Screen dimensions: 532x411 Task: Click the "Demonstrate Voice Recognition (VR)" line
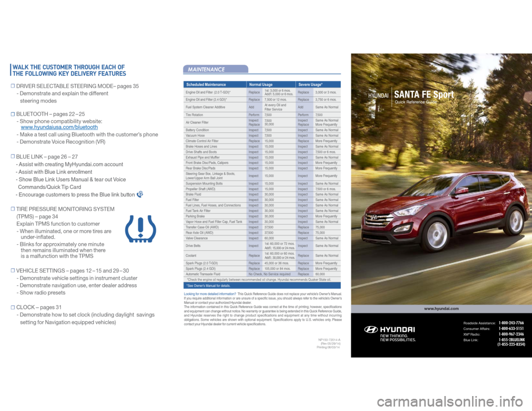(61, 142)
